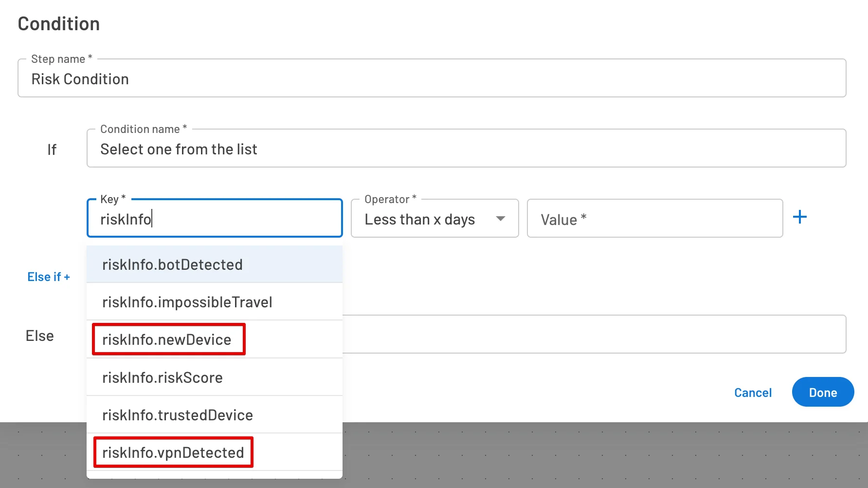The height and width of the screenshot is (488, 868).
Task: Choose riskInfo.impossibleTravel option
Action: (215, 302)
